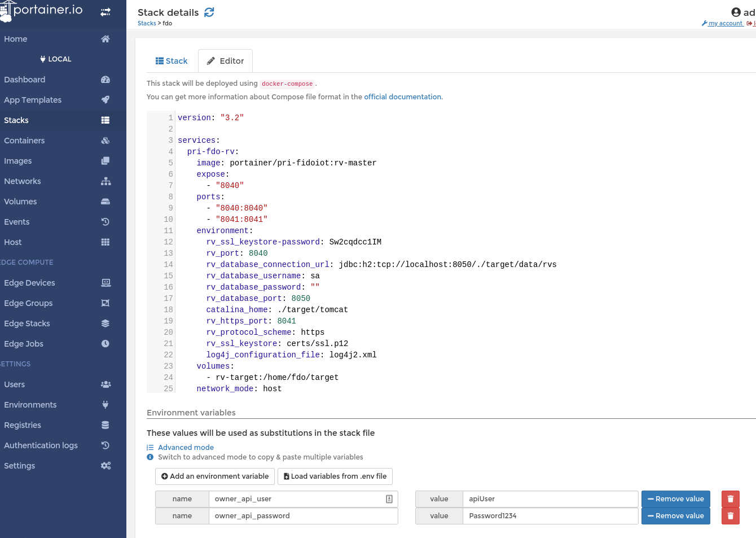Click the apiUser value field
Image resolution: width=756 pixels, height=538 pixels.
pos(551,499)
